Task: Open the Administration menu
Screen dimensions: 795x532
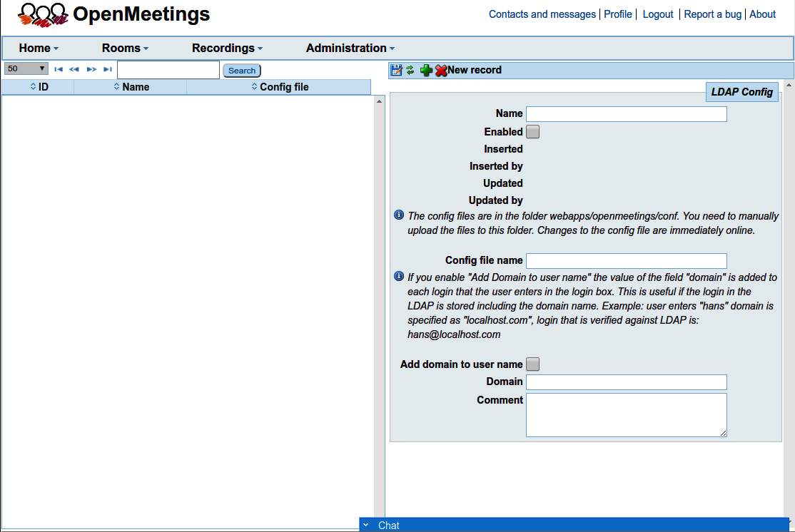Action: click(x=350, y=48)
